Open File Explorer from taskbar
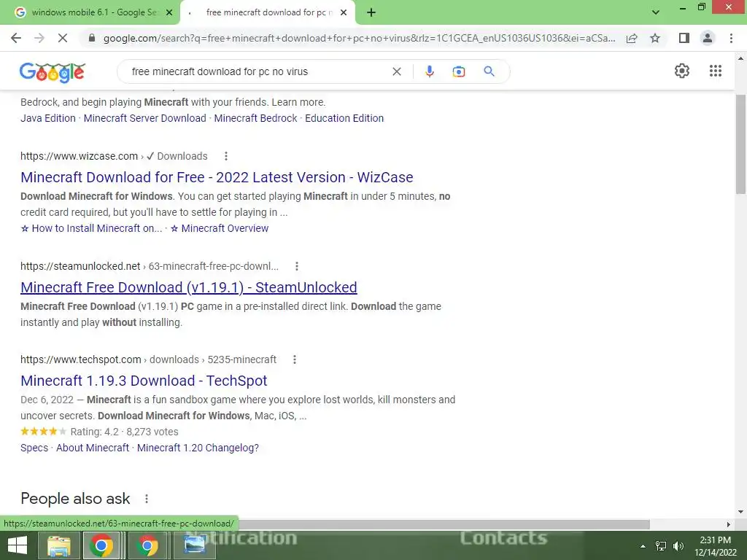Image resolution: width=747 pixels, height=560 pixels. (x=59, y=545)
